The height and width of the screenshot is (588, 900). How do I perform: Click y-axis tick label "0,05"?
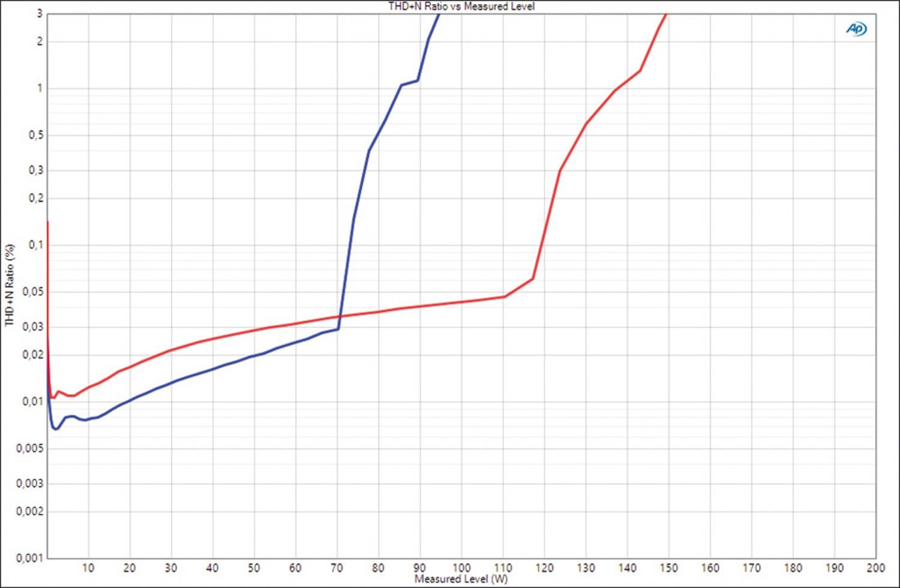pos(33,292)
